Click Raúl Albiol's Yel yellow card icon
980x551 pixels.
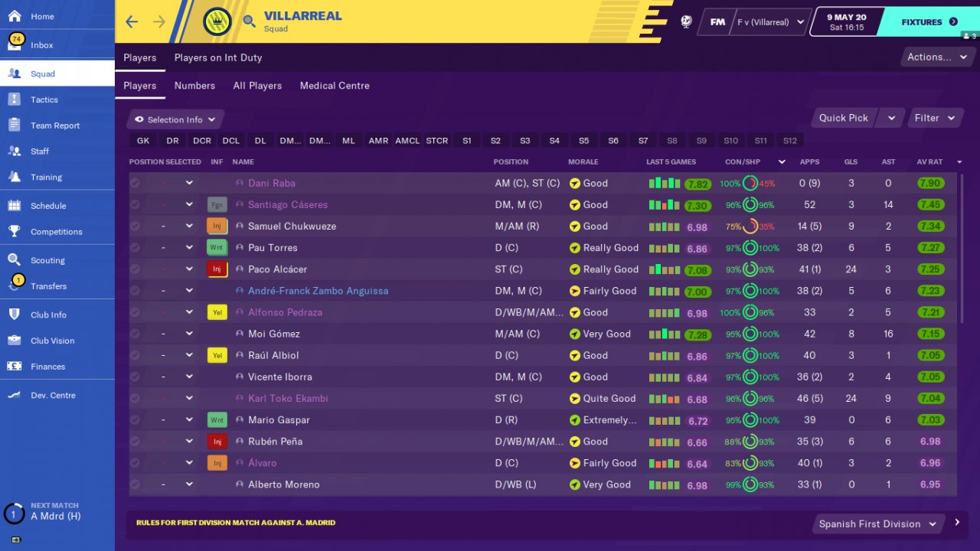tap(217, 355)
